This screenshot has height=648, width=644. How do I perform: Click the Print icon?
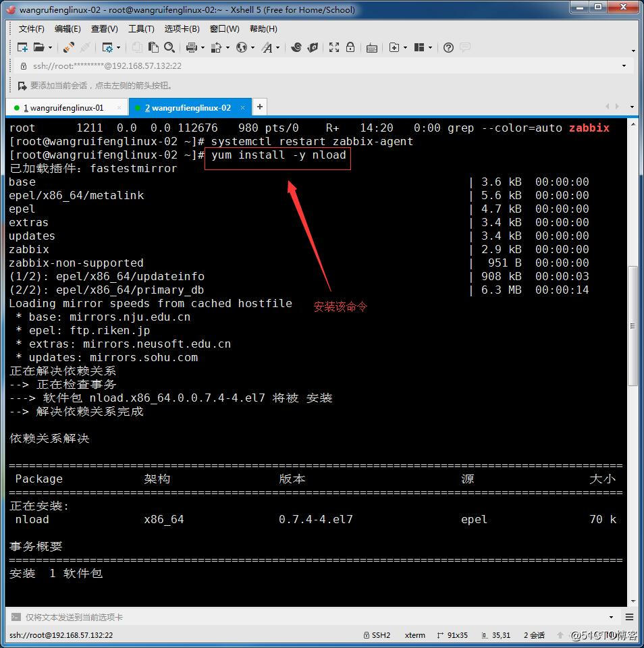tap(192, 47)
